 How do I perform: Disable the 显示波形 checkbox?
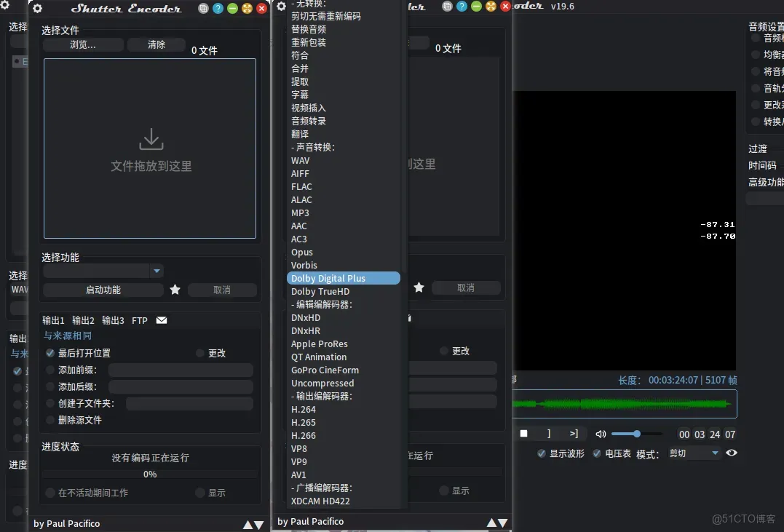click(x=540, y=453)
